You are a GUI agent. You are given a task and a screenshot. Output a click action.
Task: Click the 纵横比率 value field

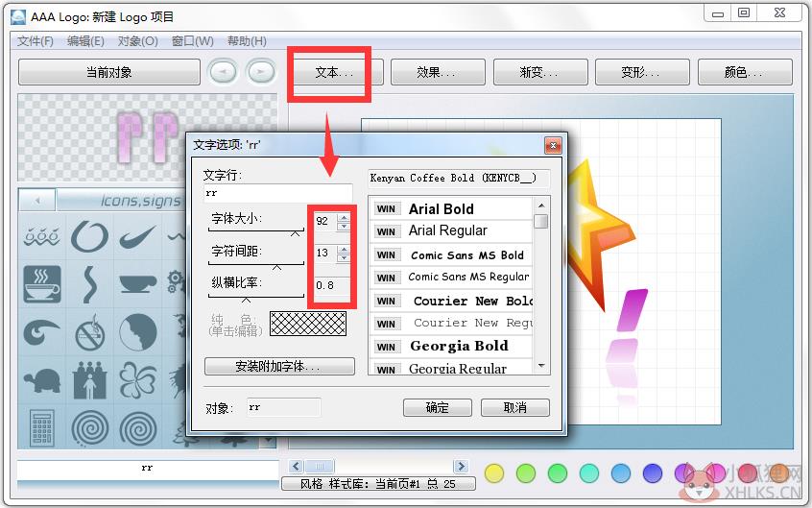pyautogui.click(x=332, y=285)
